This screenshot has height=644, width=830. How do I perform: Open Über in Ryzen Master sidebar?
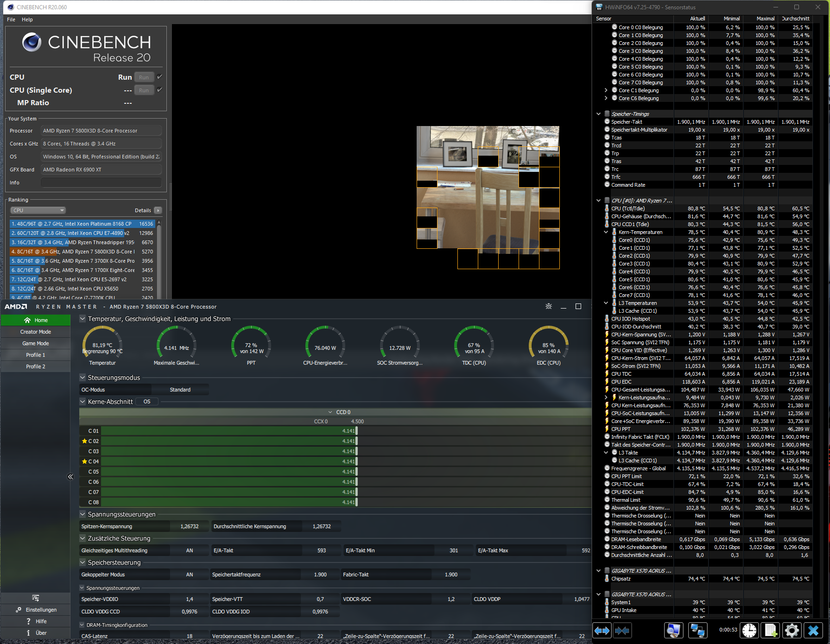36,633
